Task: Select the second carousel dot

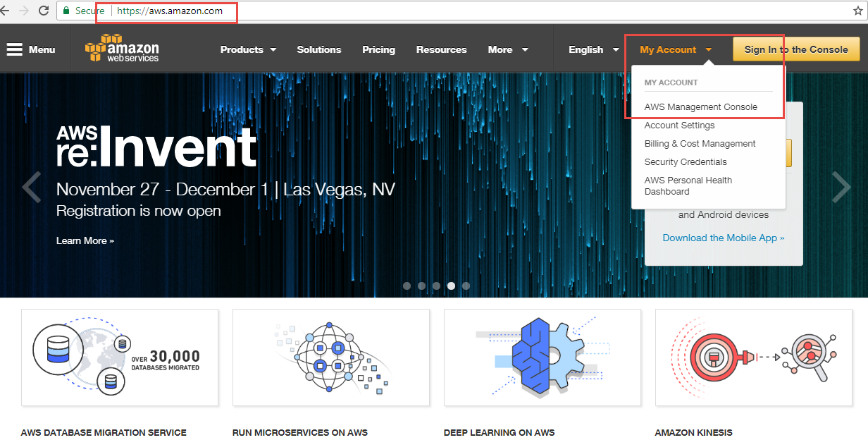Action: [x=421, y=286]
